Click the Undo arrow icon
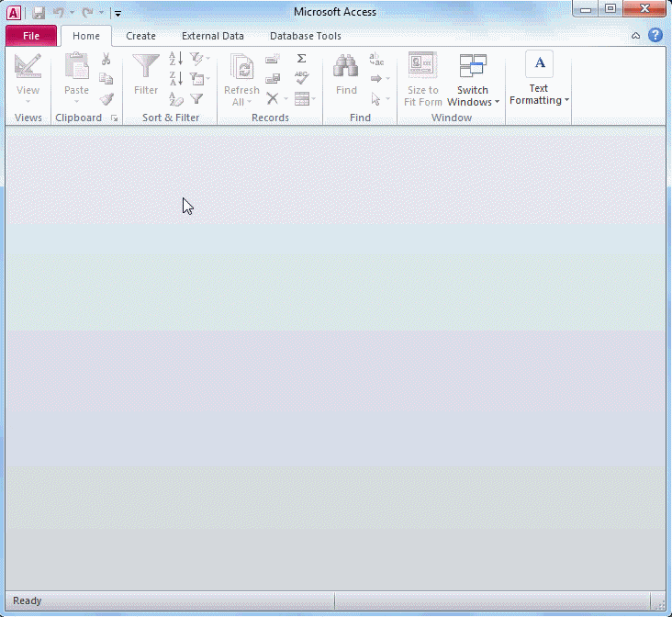This screenshot has height=617, width=672. click(59, 13)
